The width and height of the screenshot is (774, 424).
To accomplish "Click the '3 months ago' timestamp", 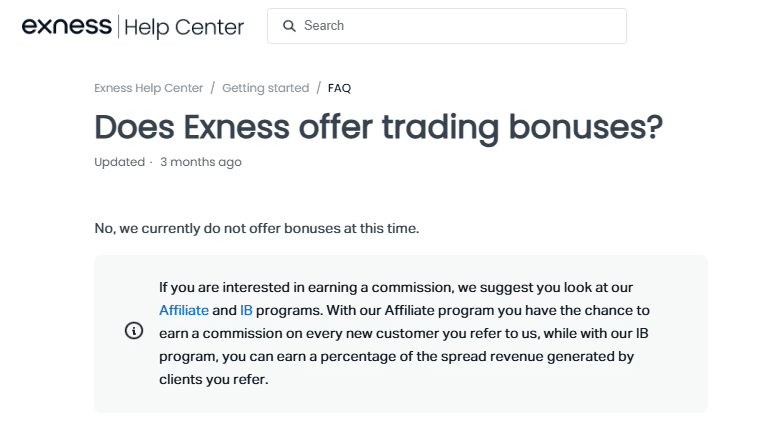I will [201, 162].
